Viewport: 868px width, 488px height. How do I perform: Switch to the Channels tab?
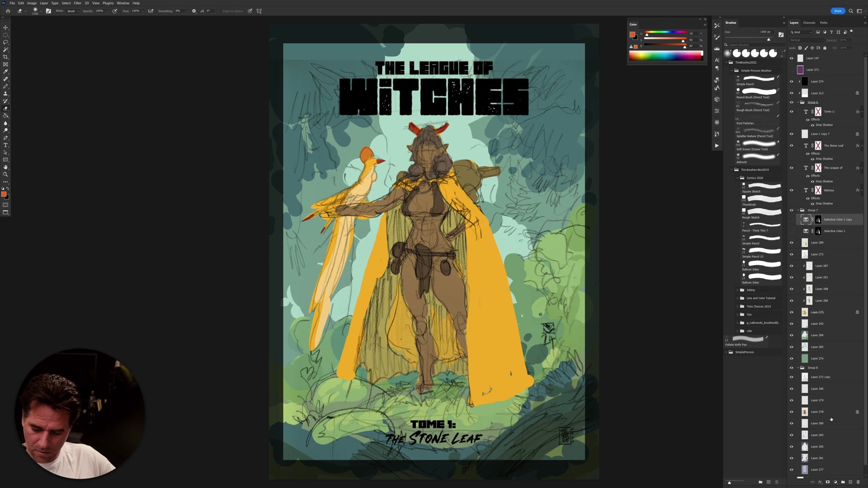[x=809, y=23]
